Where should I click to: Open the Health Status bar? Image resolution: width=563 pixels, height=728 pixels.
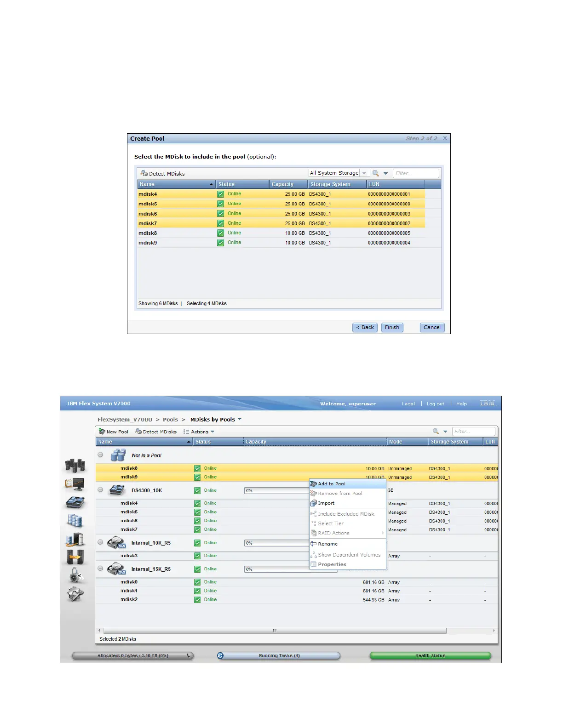[x=431, y=655]
